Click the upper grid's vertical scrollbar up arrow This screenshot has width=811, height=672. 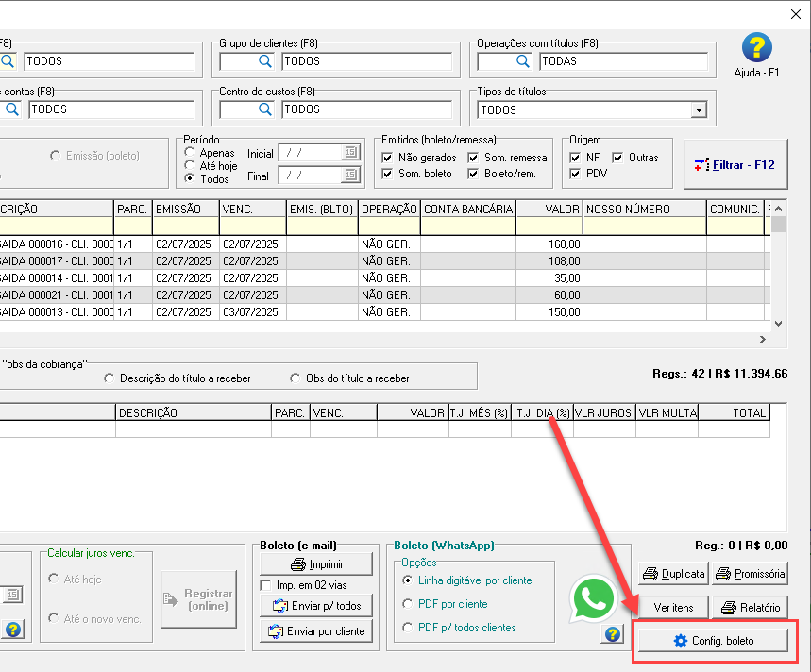point(778,209)
